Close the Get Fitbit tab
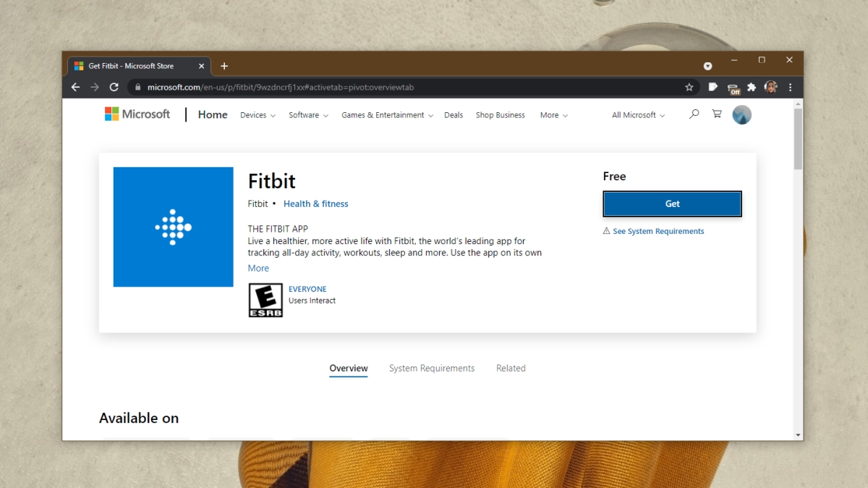The width and height of the screenshot is (868, 488). pos(201,66)
